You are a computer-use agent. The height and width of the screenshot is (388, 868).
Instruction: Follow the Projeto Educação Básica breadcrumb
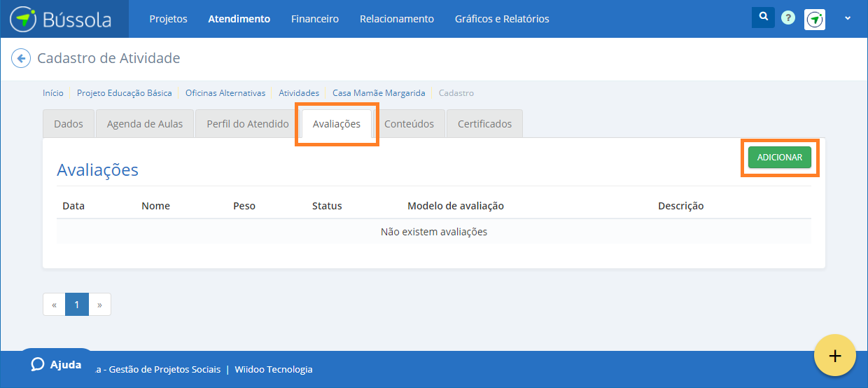[x=124, y=93]
